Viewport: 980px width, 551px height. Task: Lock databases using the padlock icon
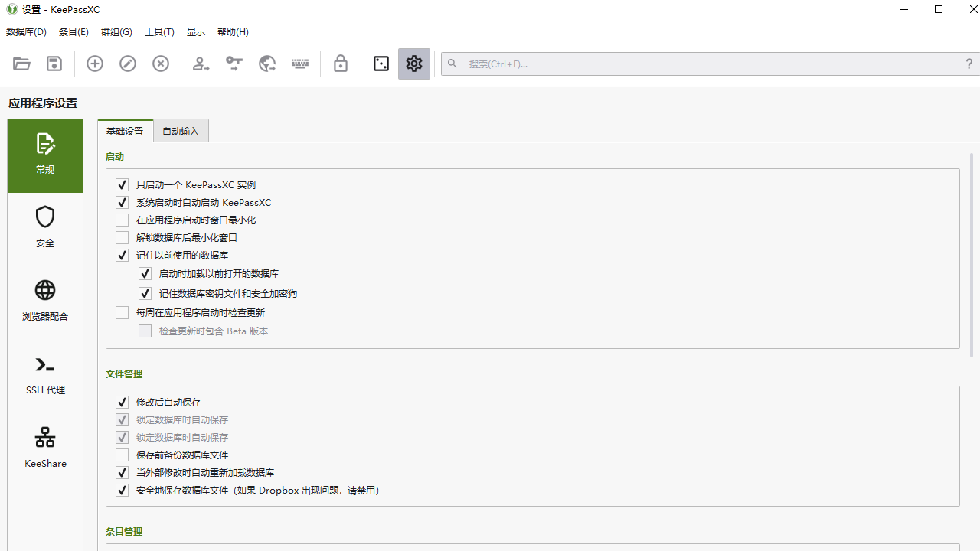(x=340, y=64)
